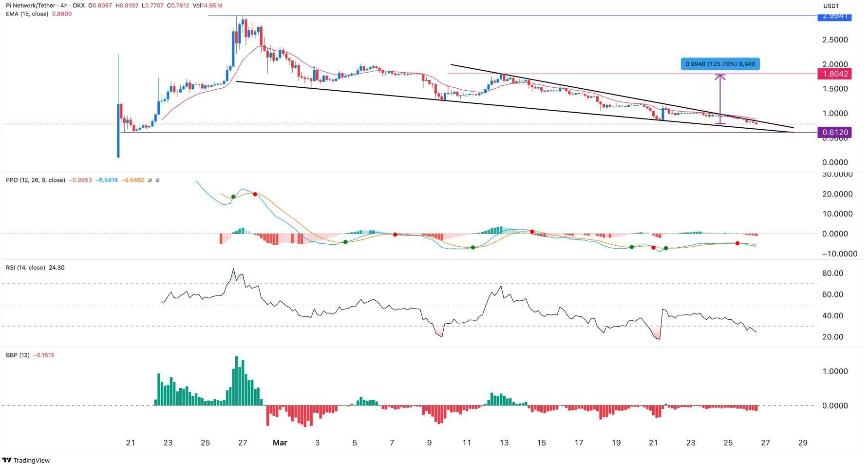Click the 60.00 label on the RSI axis
Viewport: 868px width, 469px height.
832,294
